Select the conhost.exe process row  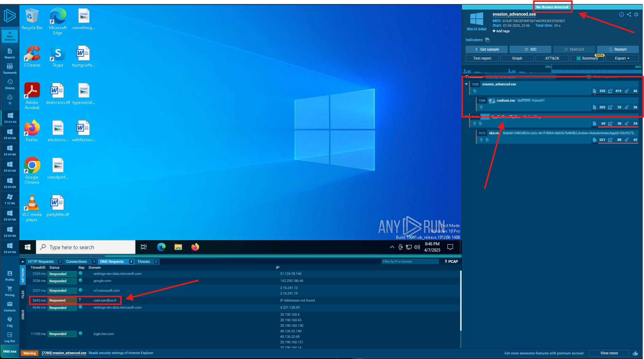point(557,104)
